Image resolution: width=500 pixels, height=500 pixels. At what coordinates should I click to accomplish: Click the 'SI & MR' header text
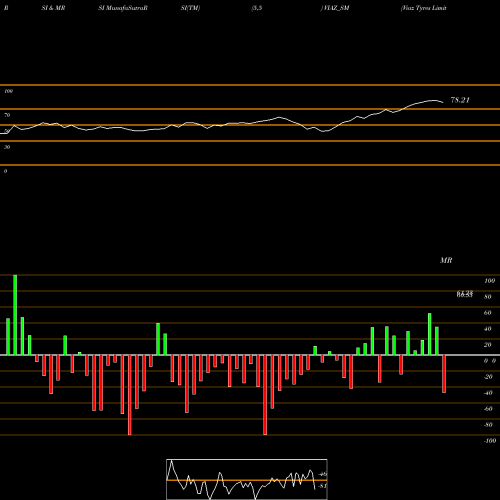(x=53, y=8)
